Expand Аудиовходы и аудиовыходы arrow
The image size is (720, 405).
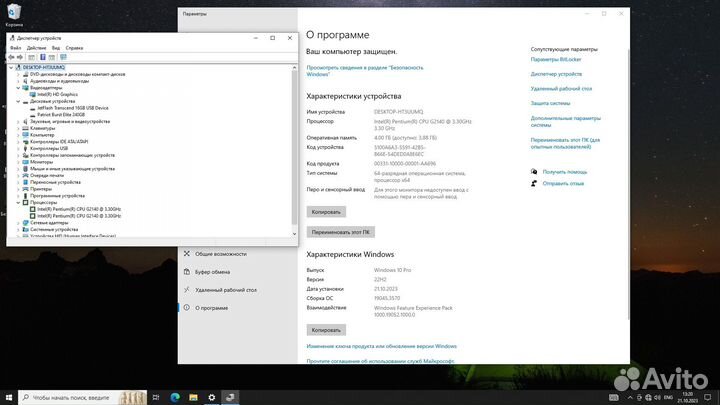(18, 81)
